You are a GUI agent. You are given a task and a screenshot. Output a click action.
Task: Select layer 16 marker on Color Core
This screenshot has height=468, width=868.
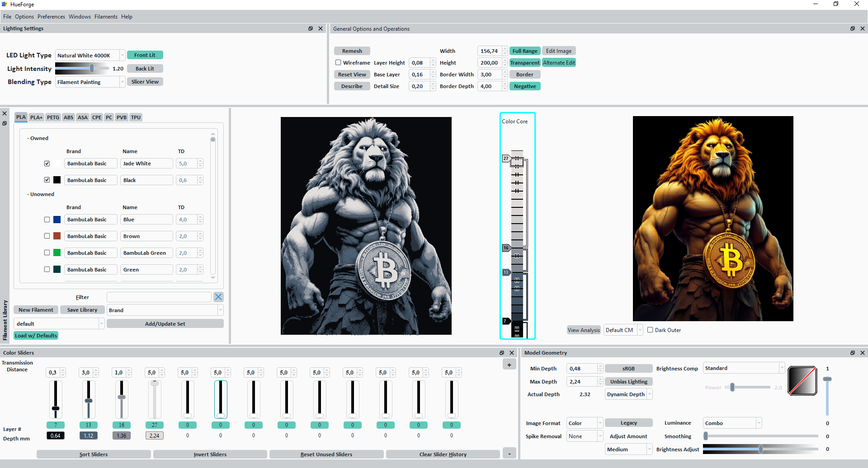click(x=506, y=248)
